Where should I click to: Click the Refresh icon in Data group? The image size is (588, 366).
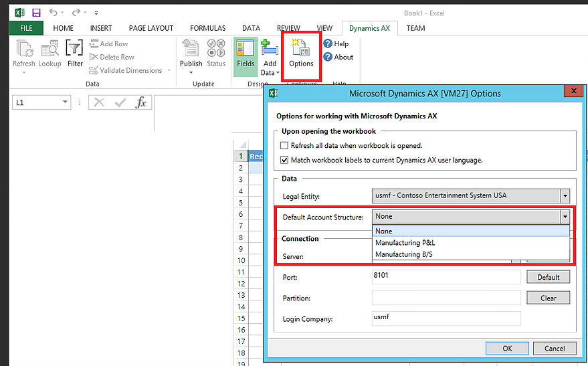point(24,49)
